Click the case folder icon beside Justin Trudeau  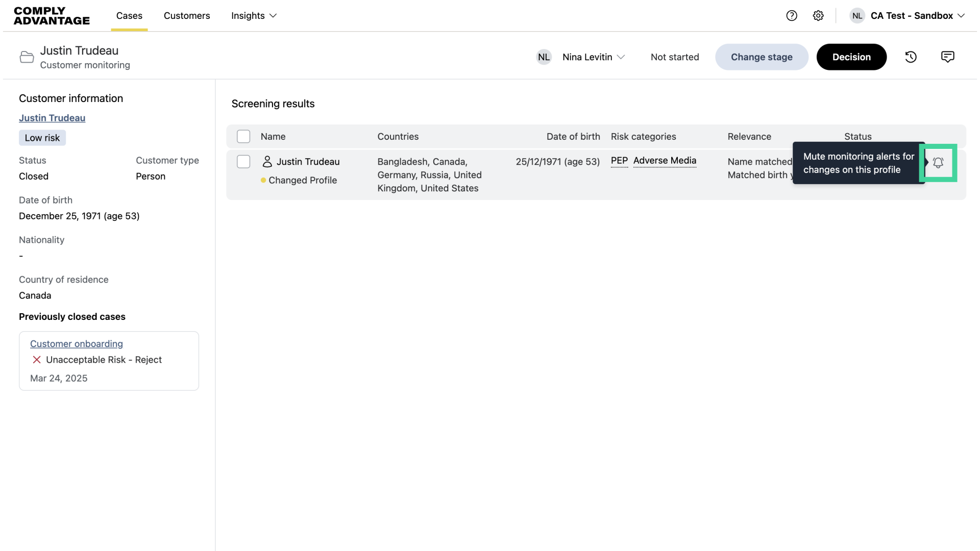point(27,57)
